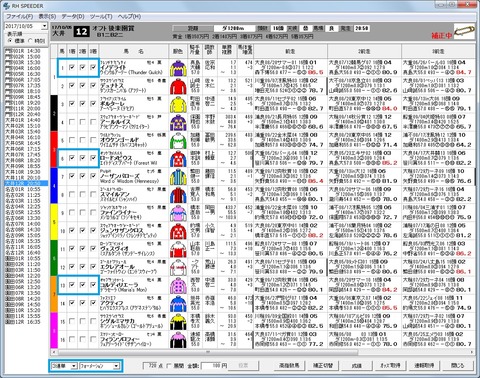Open the フォーメーション betting method dropdown

[116, 366]
